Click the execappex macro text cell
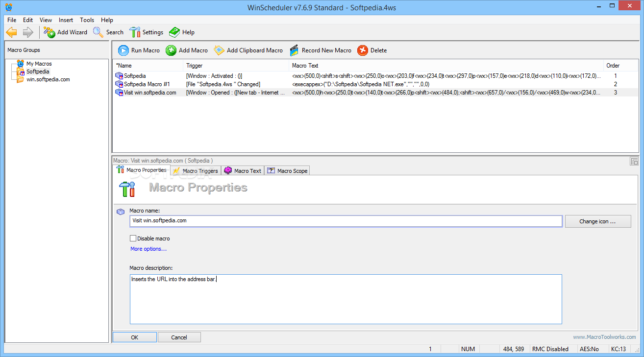Screen dimensions: 644x357 pyautogui.click(x=361, y=84)
